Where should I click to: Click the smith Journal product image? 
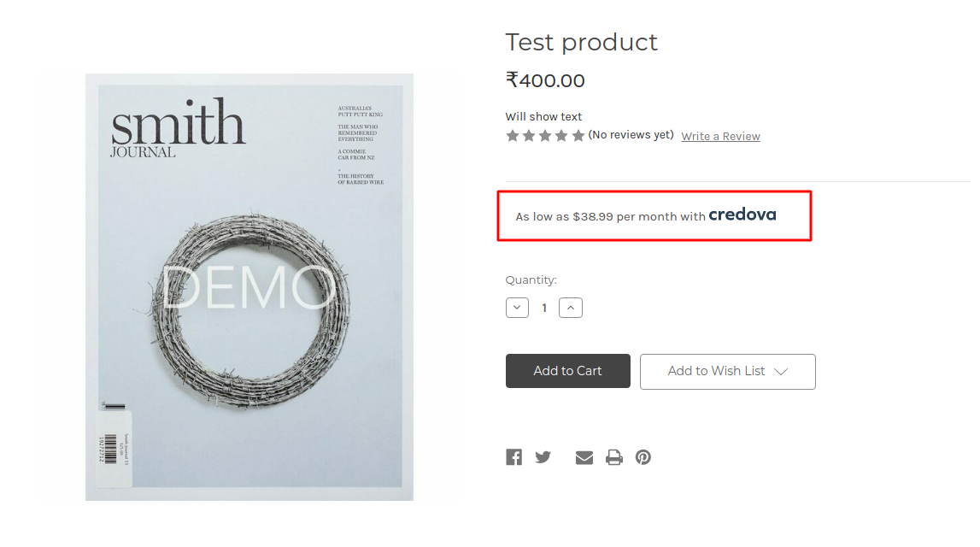249,286
